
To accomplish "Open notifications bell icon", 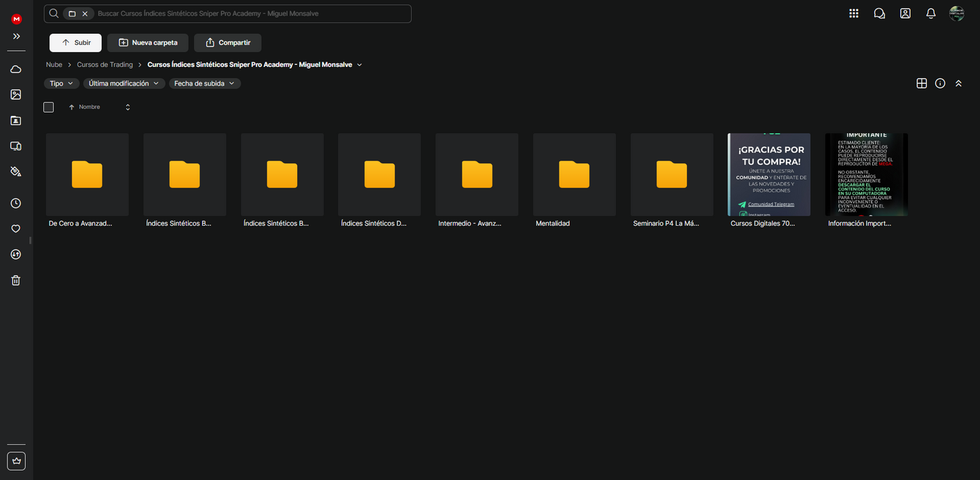I will coord(931,14).
